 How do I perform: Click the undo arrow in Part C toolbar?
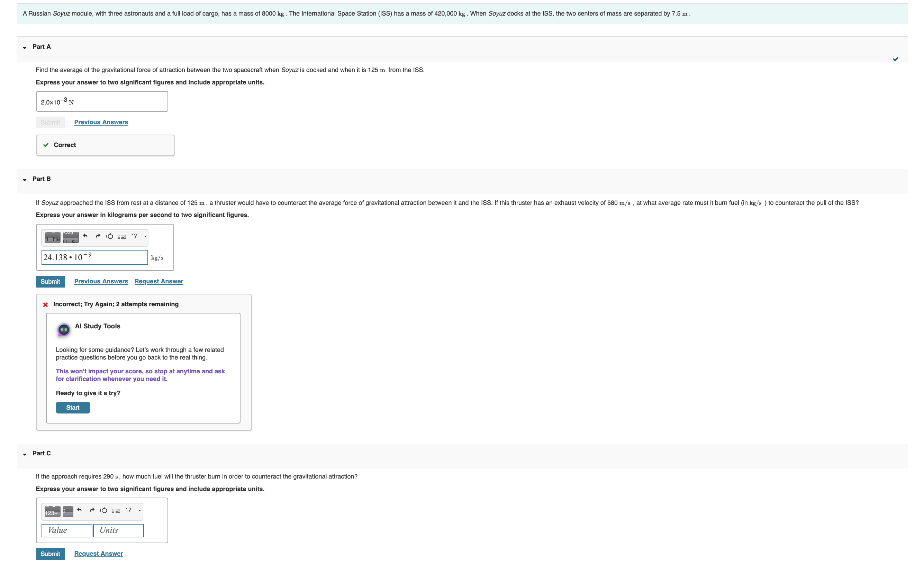point(79,510)
